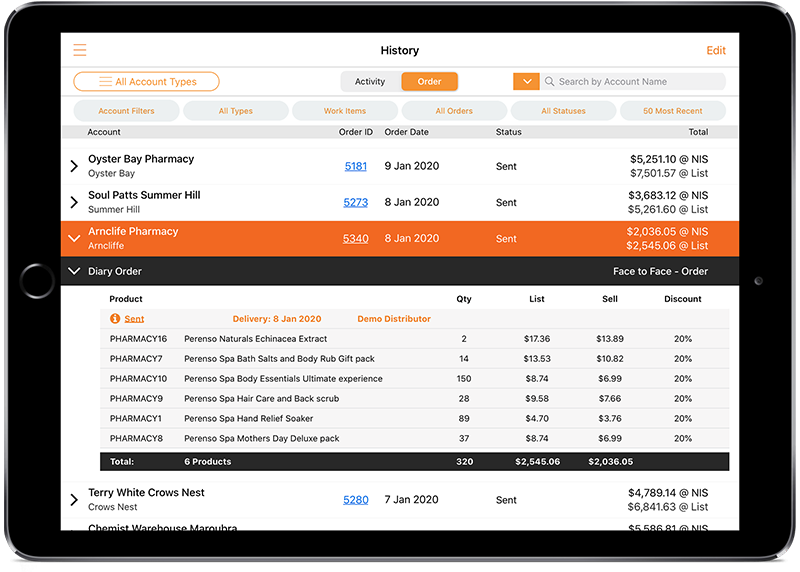Open order ID 5280 link

(x=355, y=500)
